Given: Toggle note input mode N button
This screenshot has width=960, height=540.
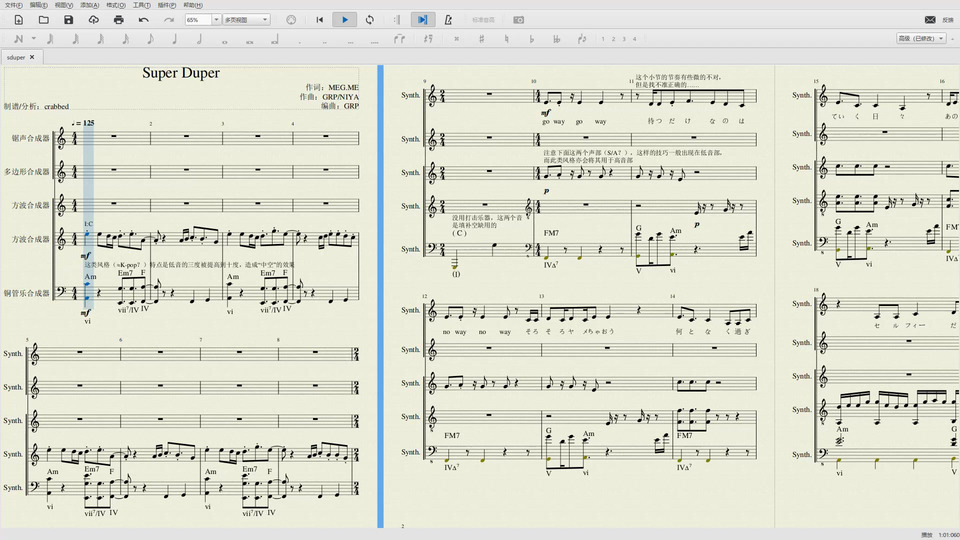Looking at the screenshot, I should coord(18,39).
